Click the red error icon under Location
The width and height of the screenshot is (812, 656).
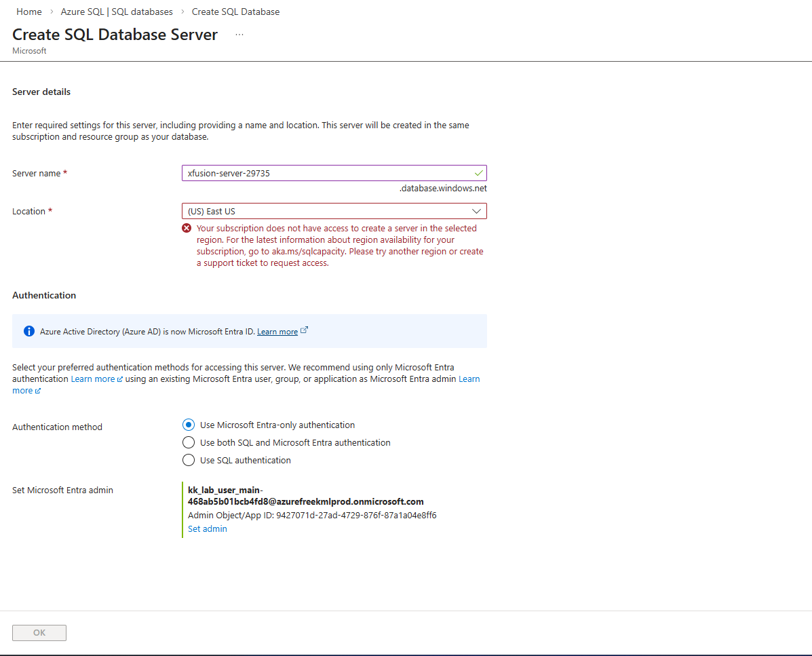(x=187, y=229)
